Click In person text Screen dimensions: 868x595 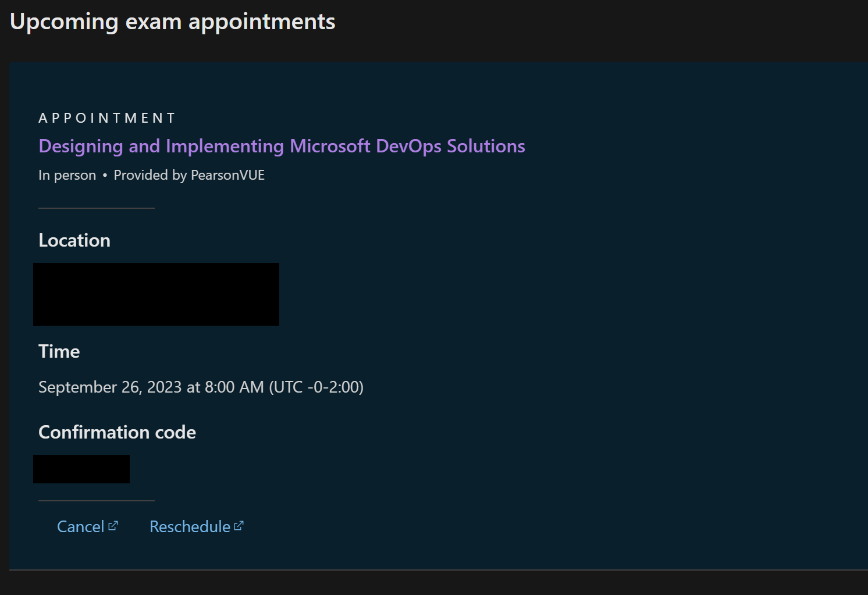click(67, 175)
